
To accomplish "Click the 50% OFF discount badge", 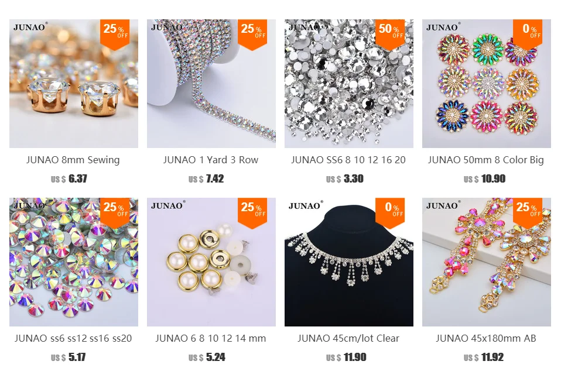I will tap(390, 35).
